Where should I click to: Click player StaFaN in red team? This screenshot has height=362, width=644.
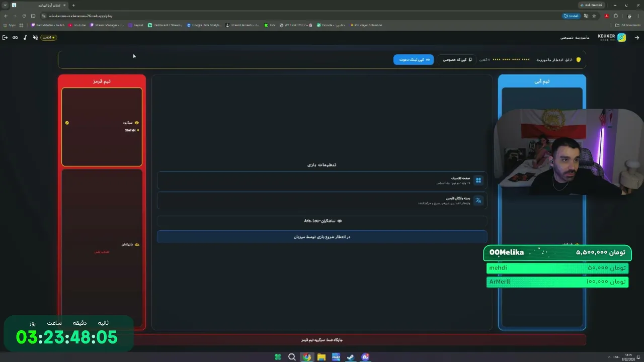[x=130, y=130]
